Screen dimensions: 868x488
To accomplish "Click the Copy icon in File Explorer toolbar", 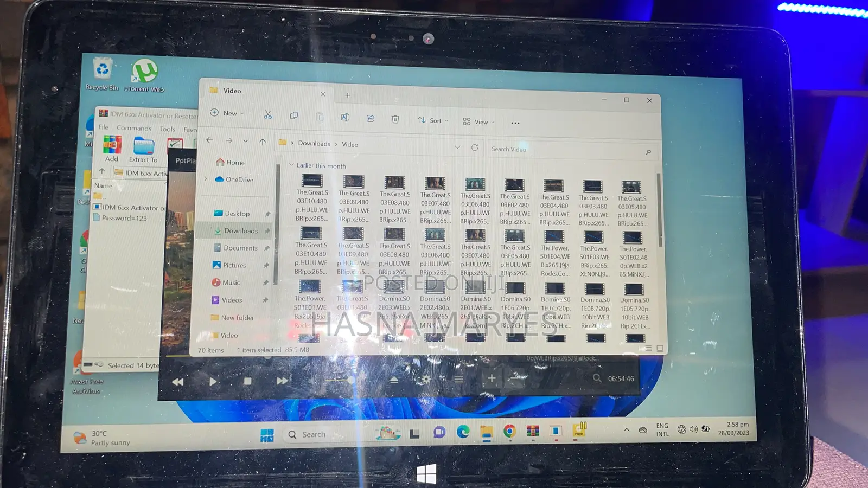I will click(x=294, y=115).
